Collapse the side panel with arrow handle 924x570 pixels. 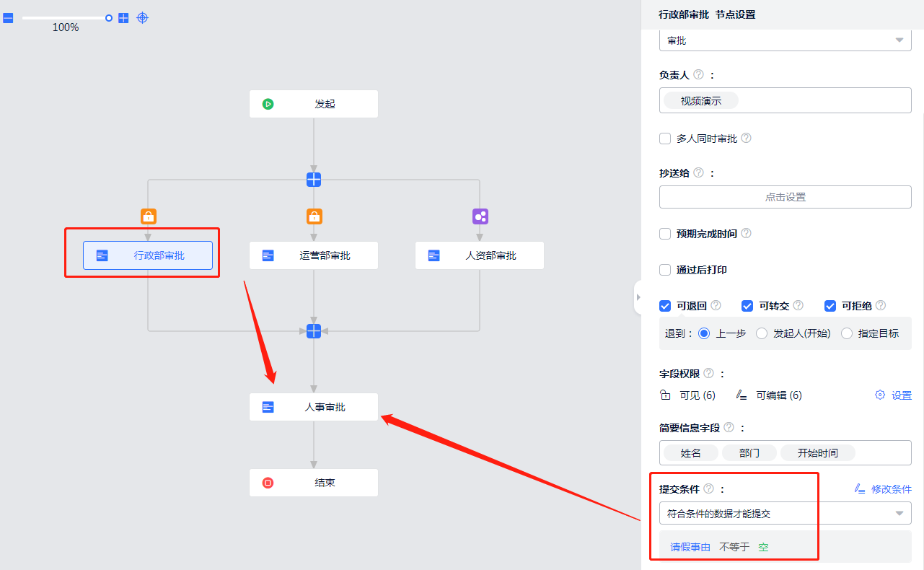[638, 297]
